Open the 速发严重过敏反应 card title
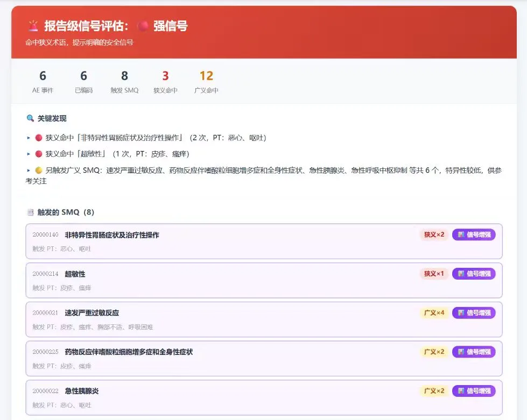 [92, 313]
